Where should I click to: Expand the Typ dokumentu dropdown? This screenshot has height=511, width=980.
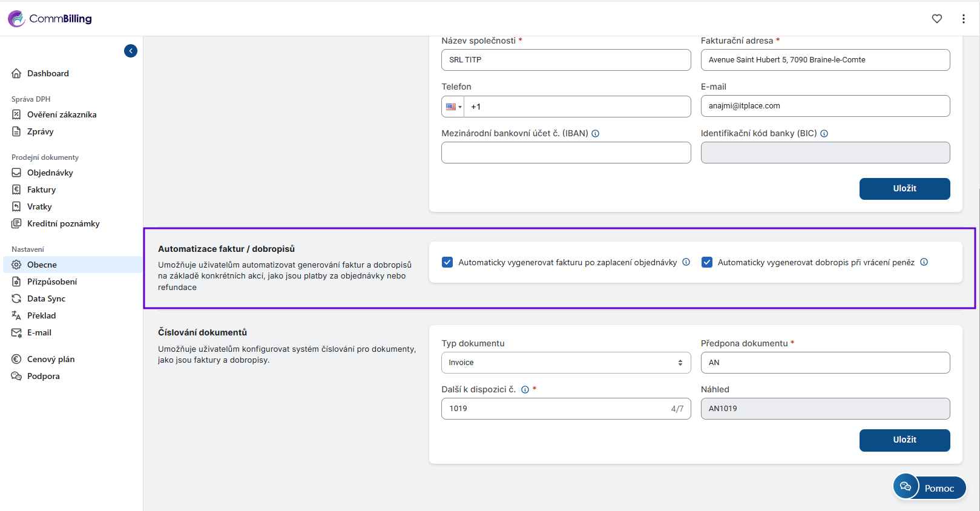[565, 363]
